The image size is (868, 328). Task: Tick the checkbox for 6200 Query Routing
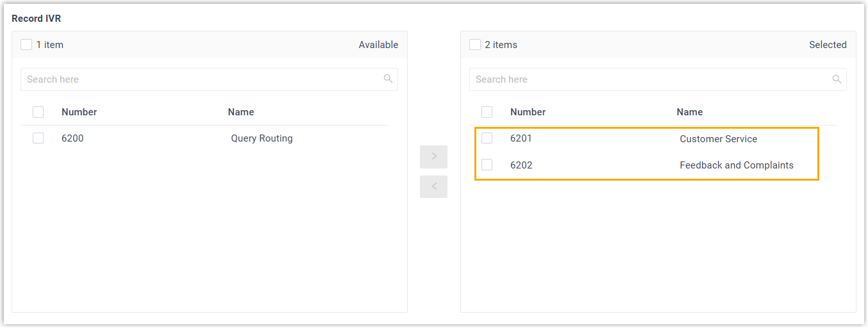pyautogui.click(x=38, y=138)
